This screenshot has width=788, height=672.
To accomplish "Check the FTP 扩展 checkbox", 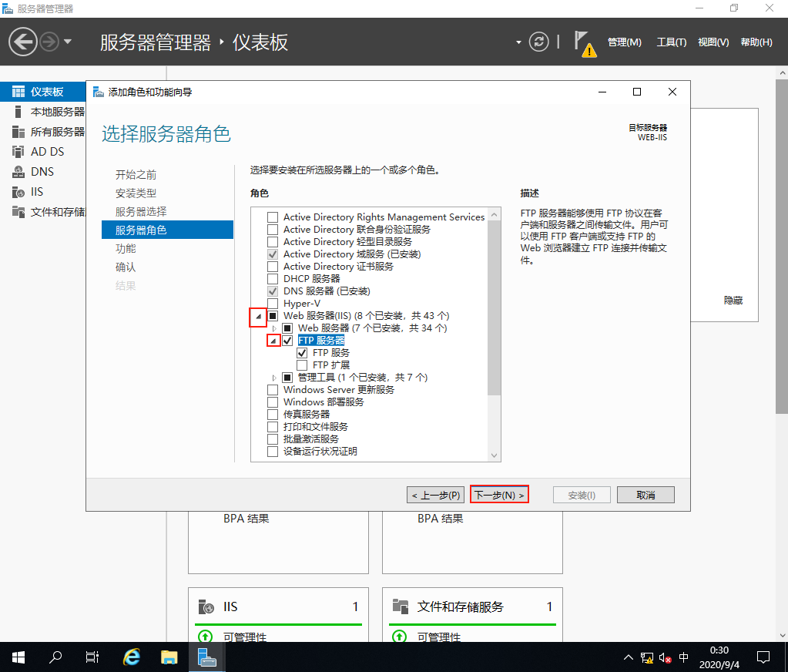I will pyautogui.click(x=302, y=365).
